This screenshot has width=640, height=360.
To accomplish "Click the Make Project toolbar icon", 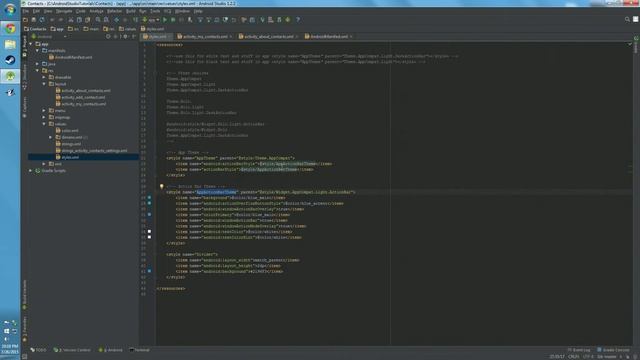I will click(136, 20).
